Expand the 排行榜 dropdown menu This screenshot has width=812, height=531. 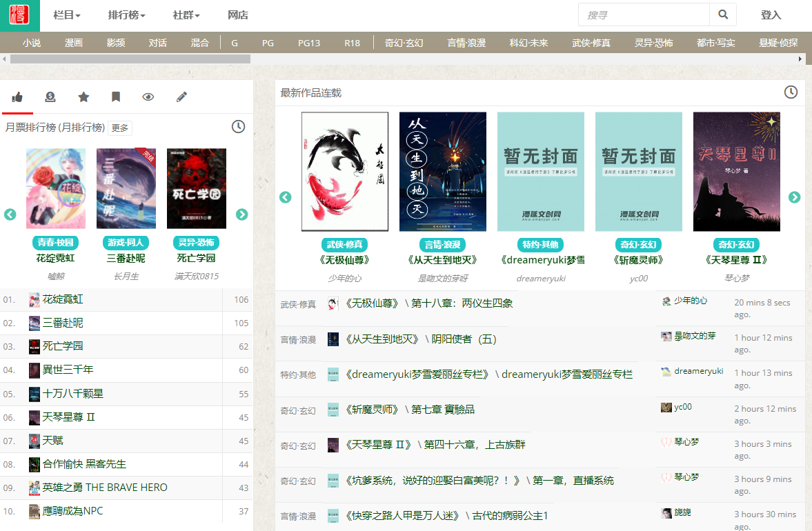pyautogui.click(x=127, y=15)
